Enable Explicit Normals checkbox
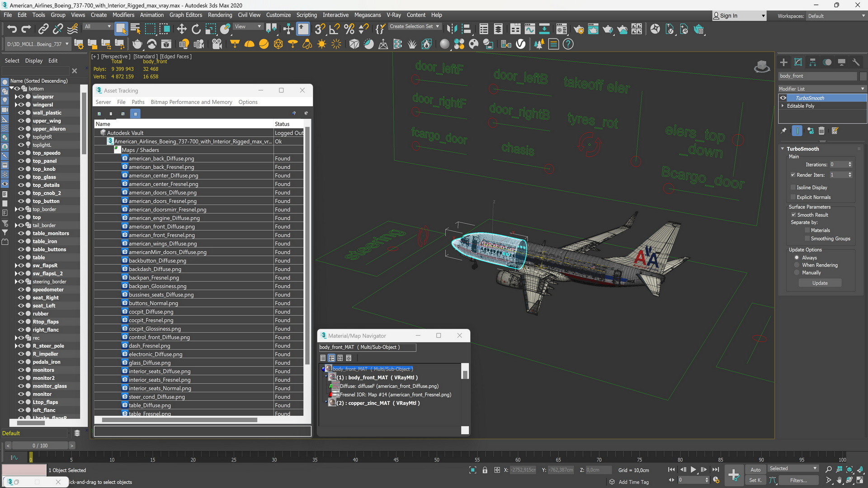 click(793, 197)
